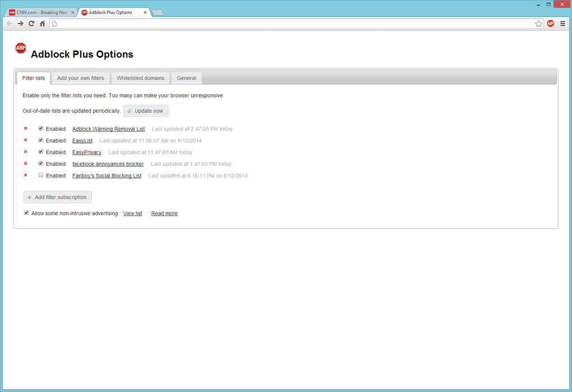Open the Whitelisted domains tab

coord(140,78)
